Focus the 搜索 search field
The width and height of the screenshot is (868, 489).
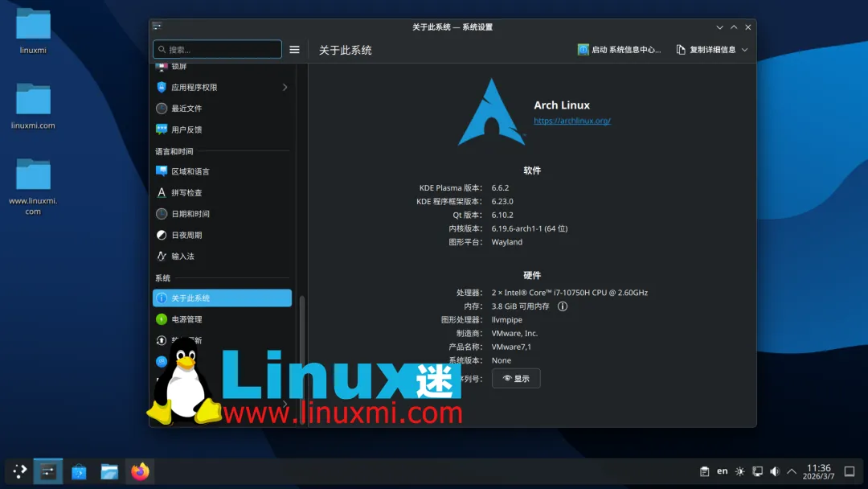(217, 49)
